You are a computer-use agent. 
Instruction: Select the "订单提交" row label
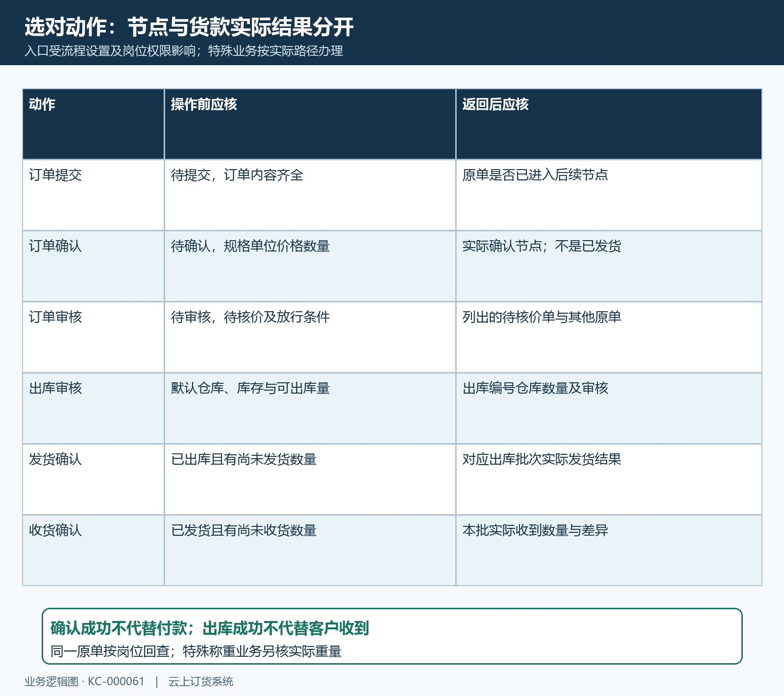(x=55, y=175)
